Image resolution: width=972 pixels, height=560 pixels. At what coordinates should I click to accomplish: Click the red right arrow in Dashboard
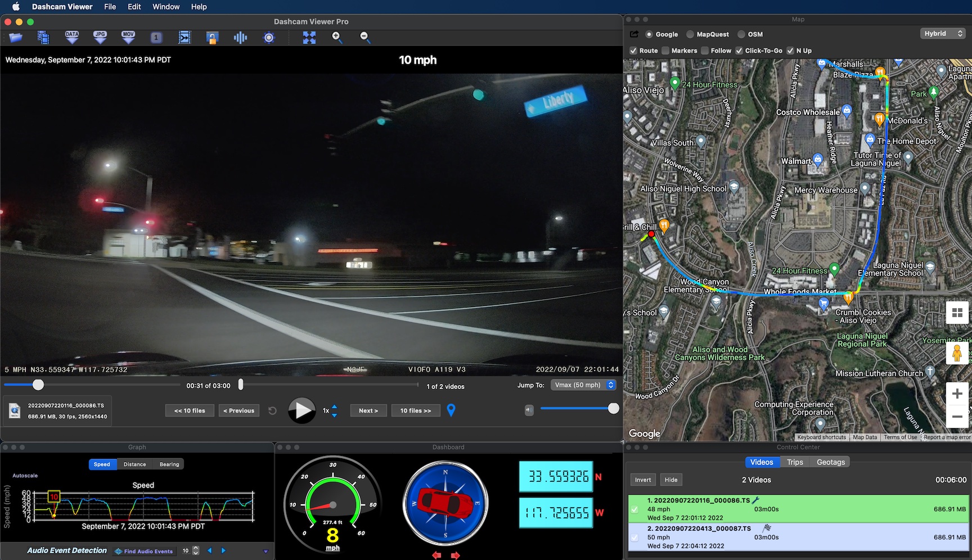coord(455,555)
